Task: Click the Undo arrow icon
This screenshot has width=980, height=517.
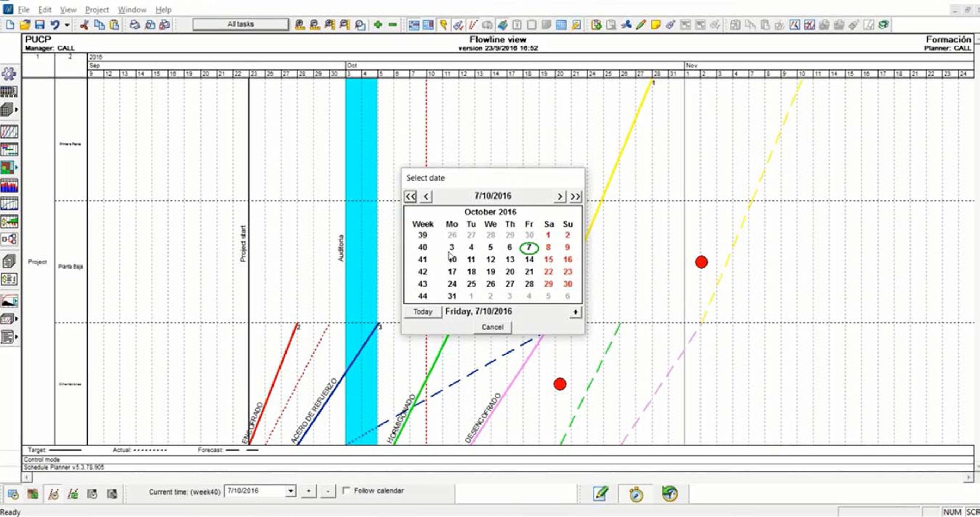Action: (55, 25)
